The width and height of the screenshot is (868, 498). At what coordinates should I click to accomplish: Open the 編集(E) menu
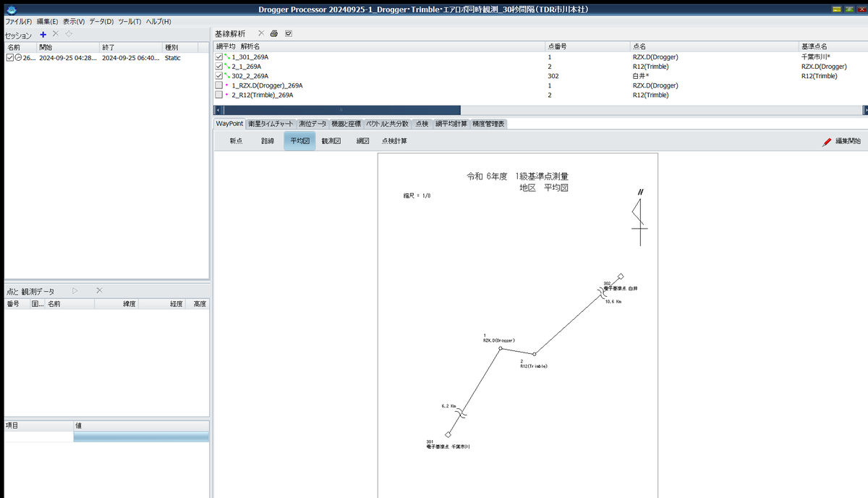48,22
